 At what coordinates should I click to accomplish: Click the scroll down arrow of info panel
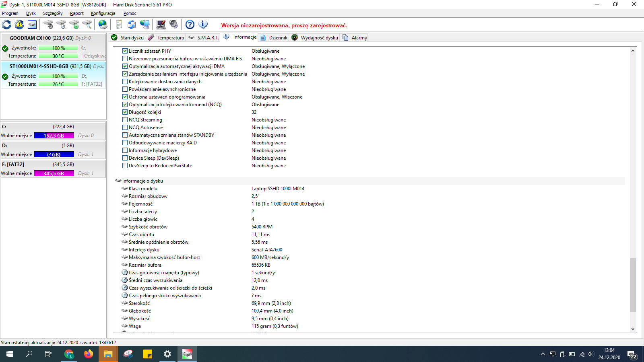(x=633, y=329)
